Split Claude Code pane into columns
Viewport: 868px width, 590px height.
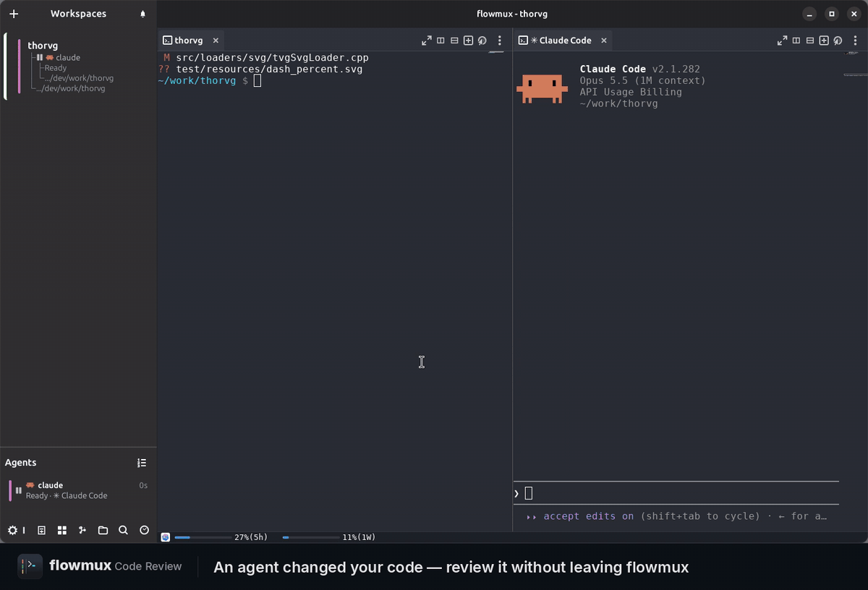pos(796,41)
